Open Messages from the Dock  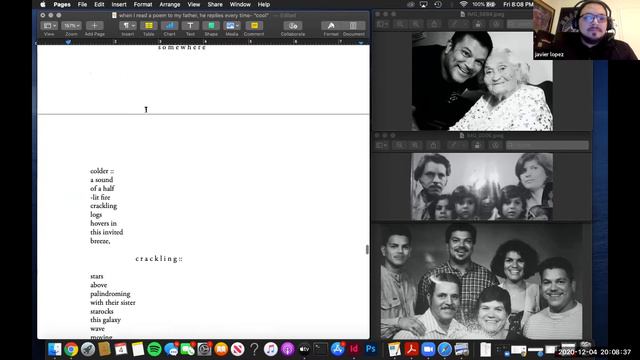(171, 349)
